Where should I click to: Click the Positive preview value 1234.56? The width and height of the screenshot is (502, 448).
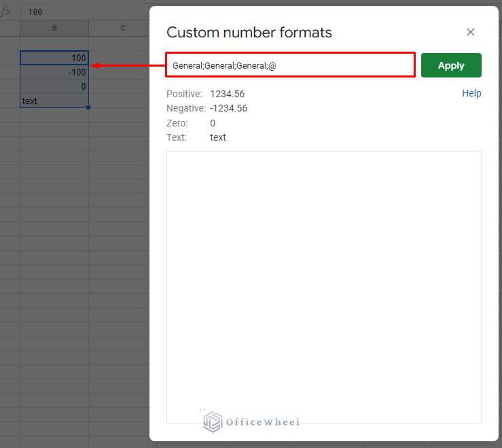point(227,94)
